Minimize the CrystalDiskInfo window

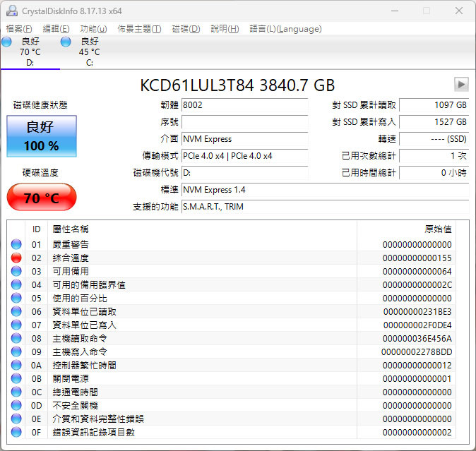coord(395,11)
